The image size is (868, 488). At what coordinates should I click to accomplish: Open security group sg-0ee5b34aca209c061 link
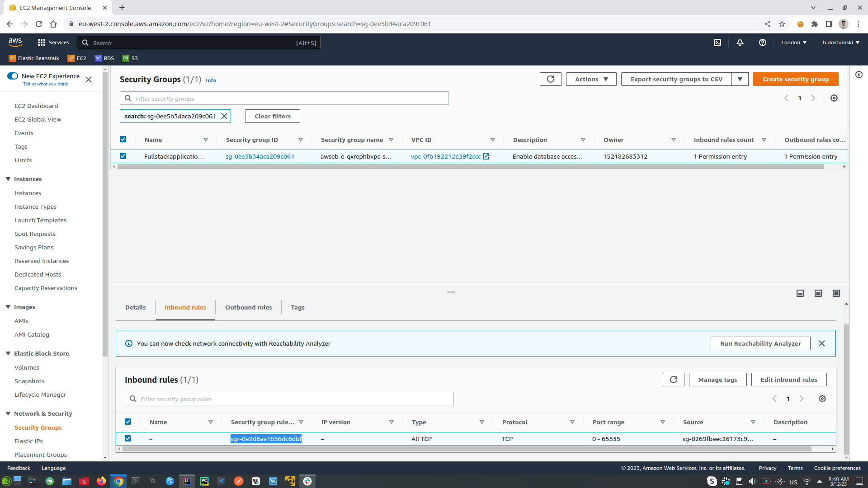(x=259, y=156)
